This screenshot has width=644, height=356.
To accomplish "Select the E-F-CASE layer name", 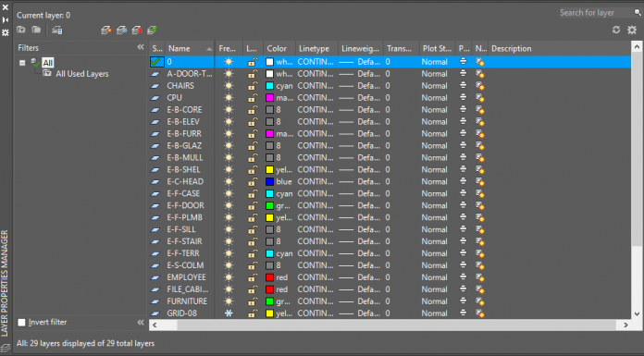I will pos(183,193).
